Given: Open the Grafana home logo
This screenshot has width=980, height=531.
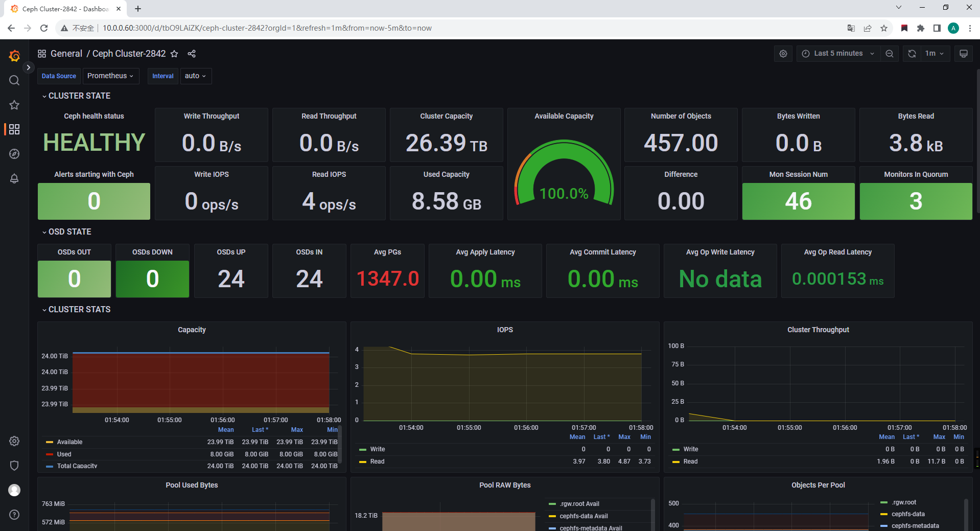Looking at the screenshot, I should click(14, 56).
